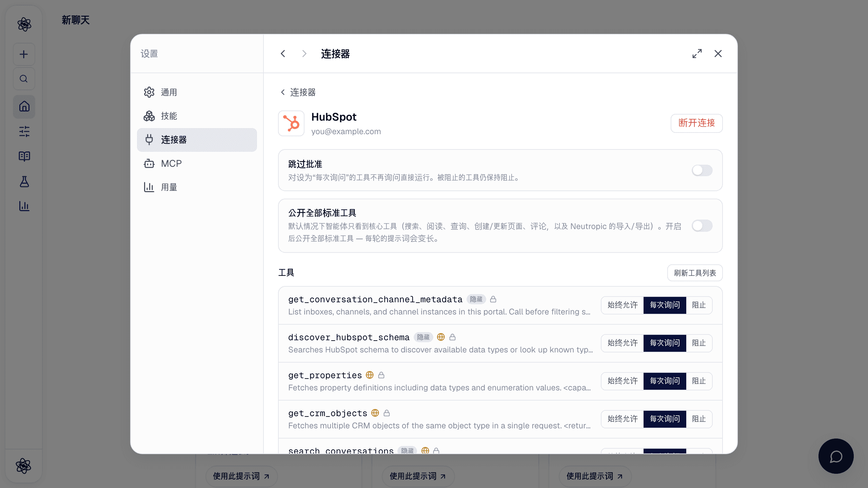This screenshot has height=488, width=868.
Task: Click the HubSpot logo icon
Action: coord(291,123)
